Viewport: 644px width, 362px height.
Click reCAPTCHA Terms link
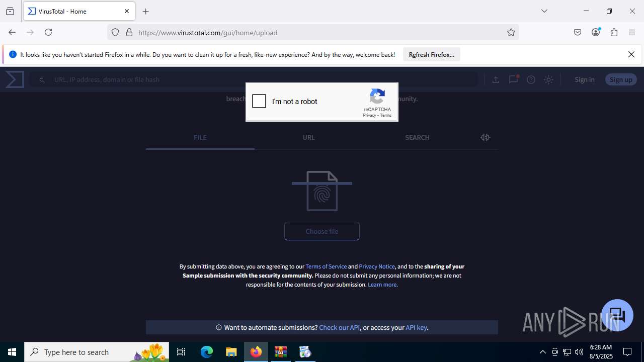click(x=386, y=115)
